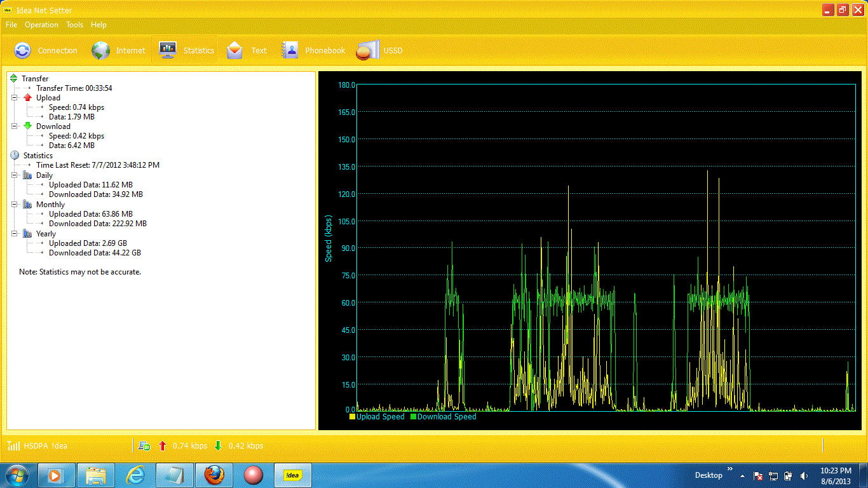Expand the Desktop toolbar chevron

[730, 470]
